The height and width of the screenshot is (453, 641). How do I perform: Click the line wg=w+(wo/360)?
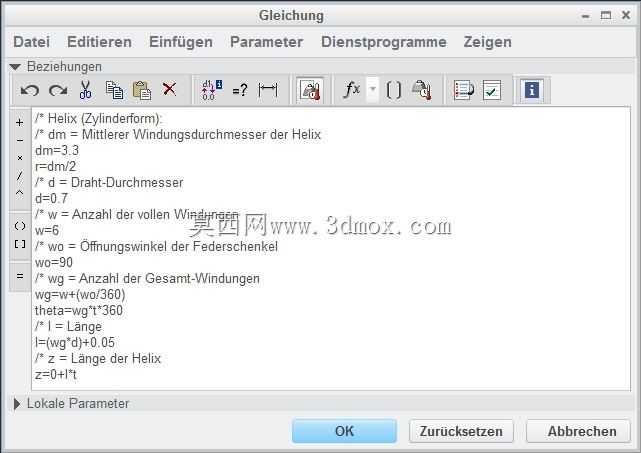pyautogui.click(x=80, y=294)
